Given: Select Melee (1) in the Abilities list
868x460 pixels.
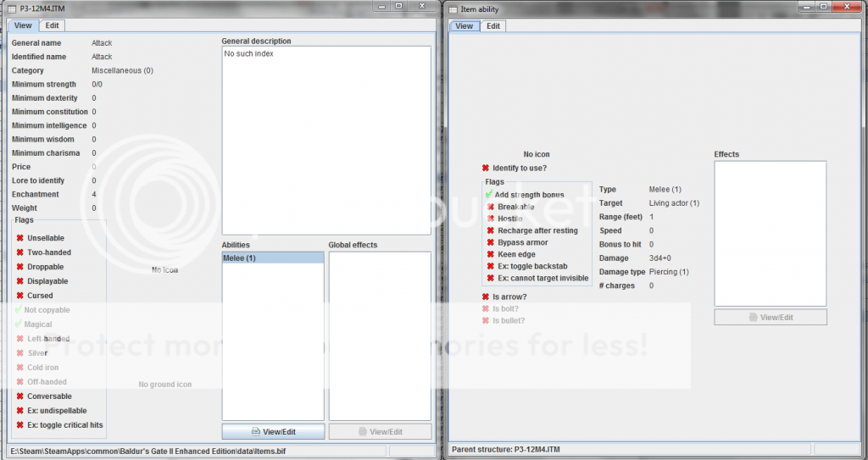Looking at the screenshot, I should 273,258.
